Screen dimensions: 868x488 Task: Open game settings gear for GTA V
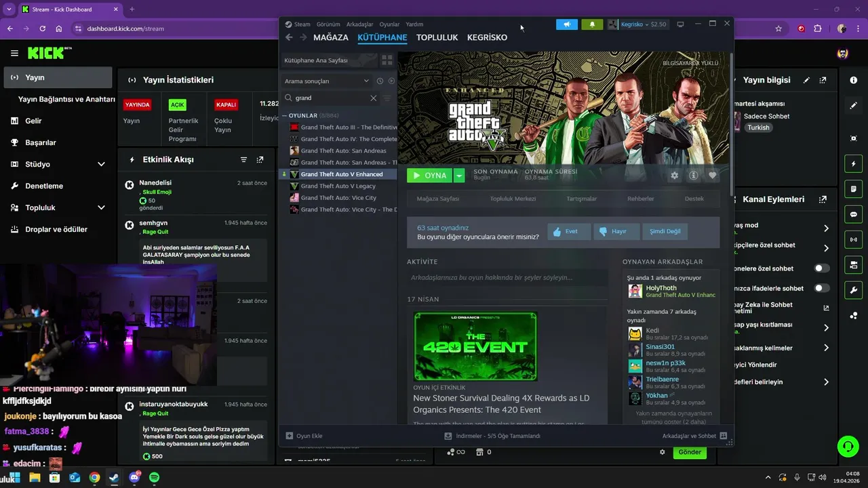pos(674,176)
